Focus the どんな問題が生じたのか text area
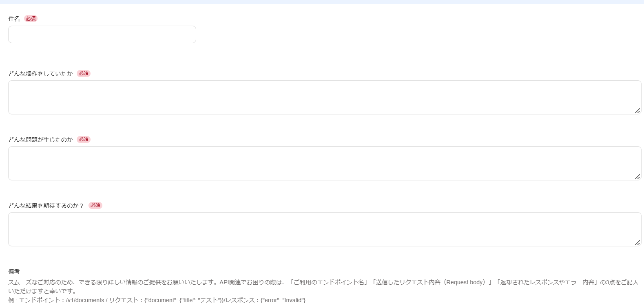Image resolution: width=644 pixels, height=303 pixels. pos(325,163)
